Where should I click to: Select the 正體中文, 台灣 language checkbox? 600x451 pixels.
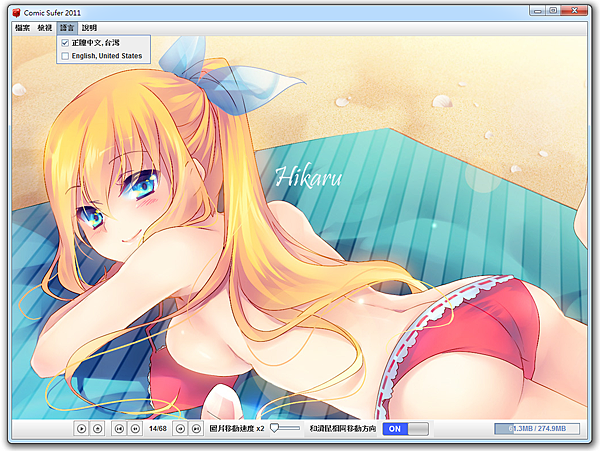(x=65, y=43)
